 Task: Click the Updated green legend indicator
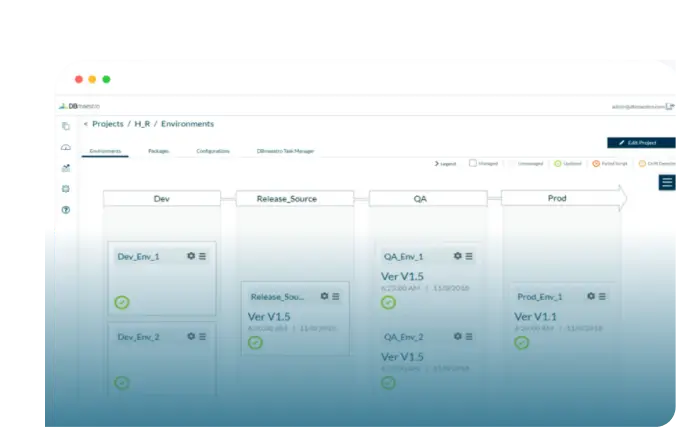(557, 163)
